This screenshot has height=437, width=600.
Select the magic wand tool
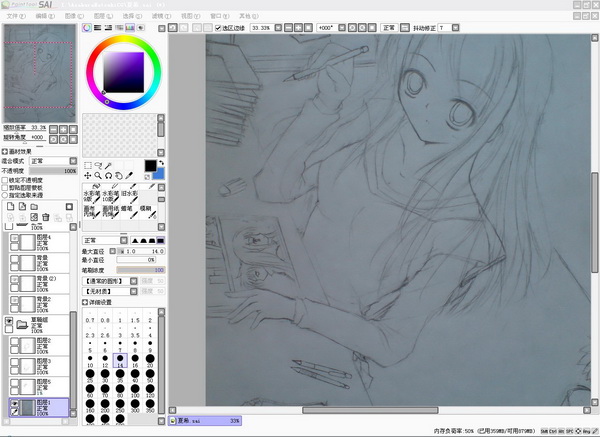[x=109, y=165]
